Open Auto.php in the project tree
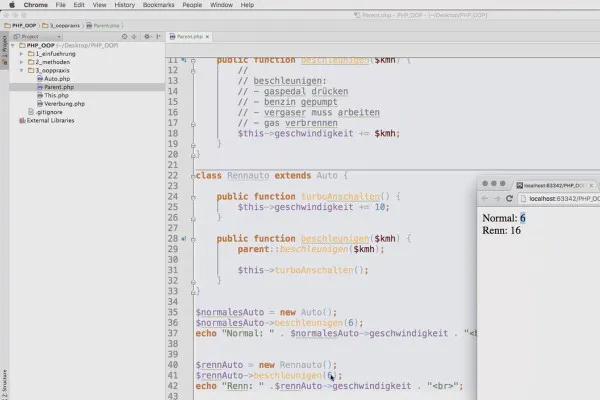 click(x=54, y=79)
